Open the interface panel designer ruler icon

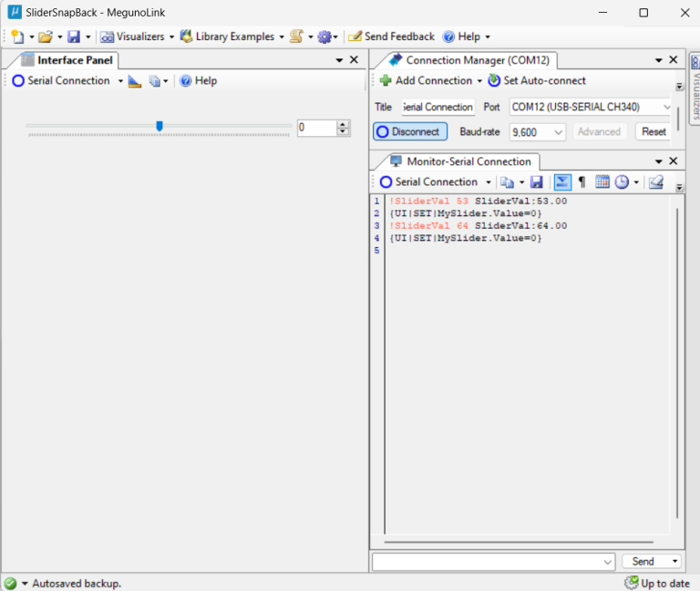134,80
